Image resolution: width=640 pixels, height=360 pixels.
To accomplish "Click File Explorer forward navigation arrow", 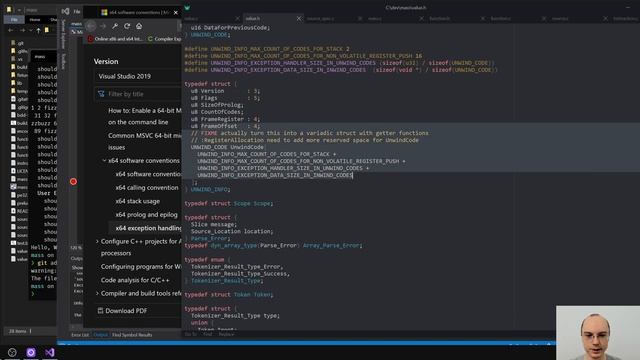I will click(x=22, y=30).
